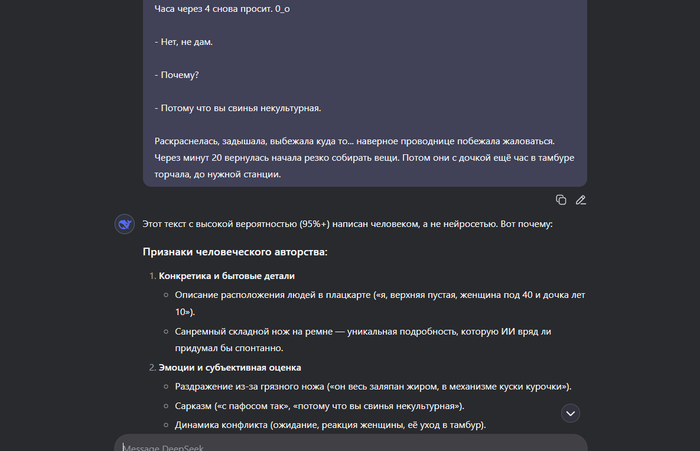
Task: Click the bullet about "Сапремный складной нож на ремне"
Action: (362, 339)
